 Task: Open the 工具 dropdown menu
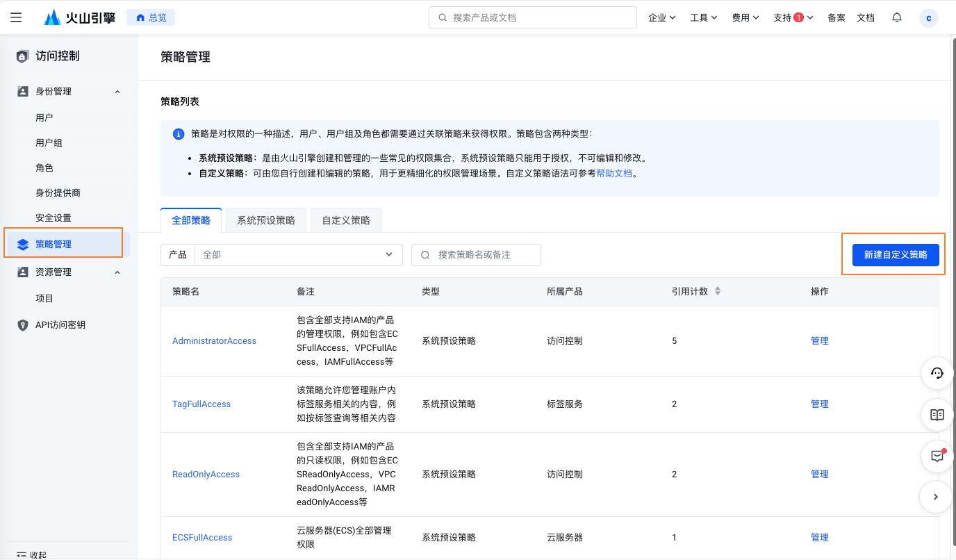[704, 17]
